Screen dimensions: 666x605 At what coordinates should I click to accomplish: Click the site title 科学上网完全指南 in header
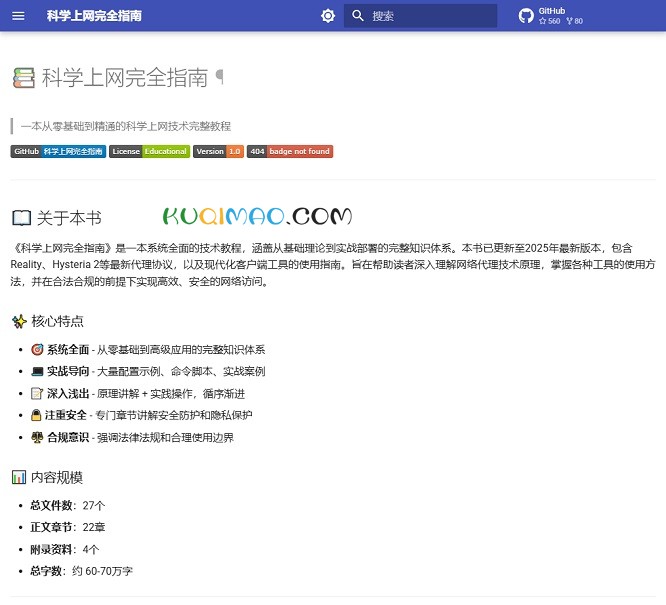coord(94,16)
